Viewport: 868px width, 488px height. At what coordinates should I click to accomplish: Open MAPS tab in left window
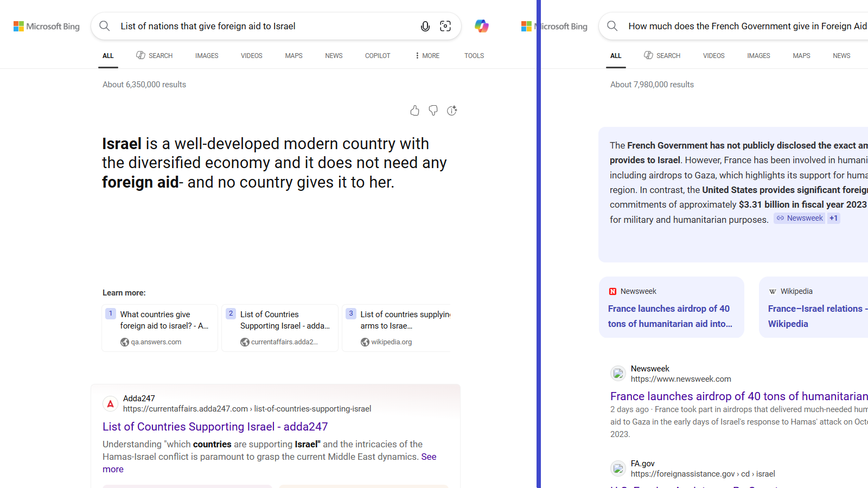pyautogui.click(x=293, y=56)
